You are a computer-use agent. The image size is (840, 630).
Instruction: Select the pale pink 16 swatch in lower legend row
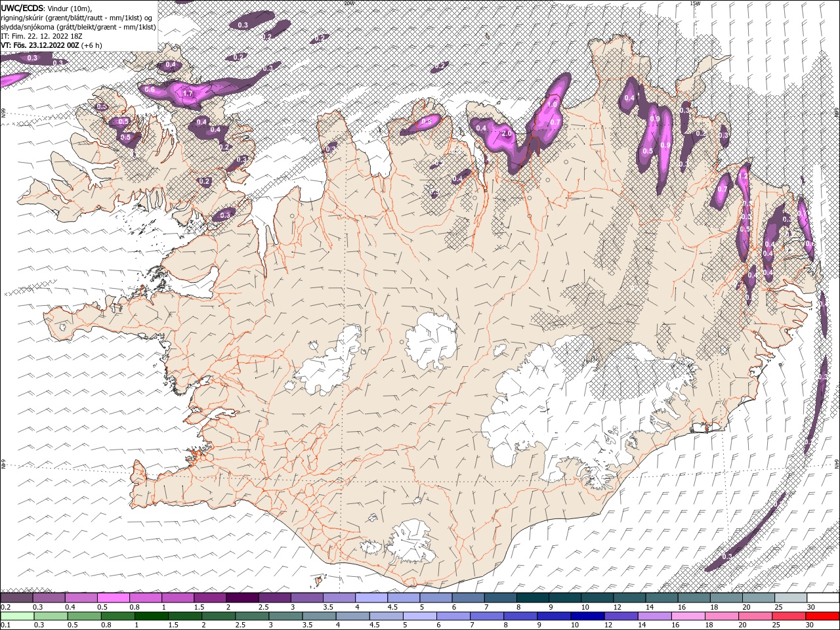[x=688, y=616]
